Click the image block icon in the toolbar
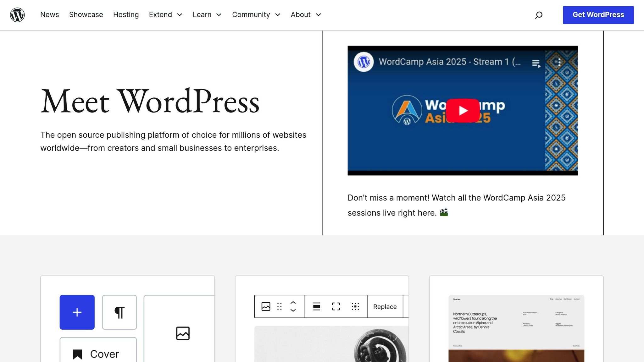The width and height of the screenshot is (644, 362). [x=265, y=306]
